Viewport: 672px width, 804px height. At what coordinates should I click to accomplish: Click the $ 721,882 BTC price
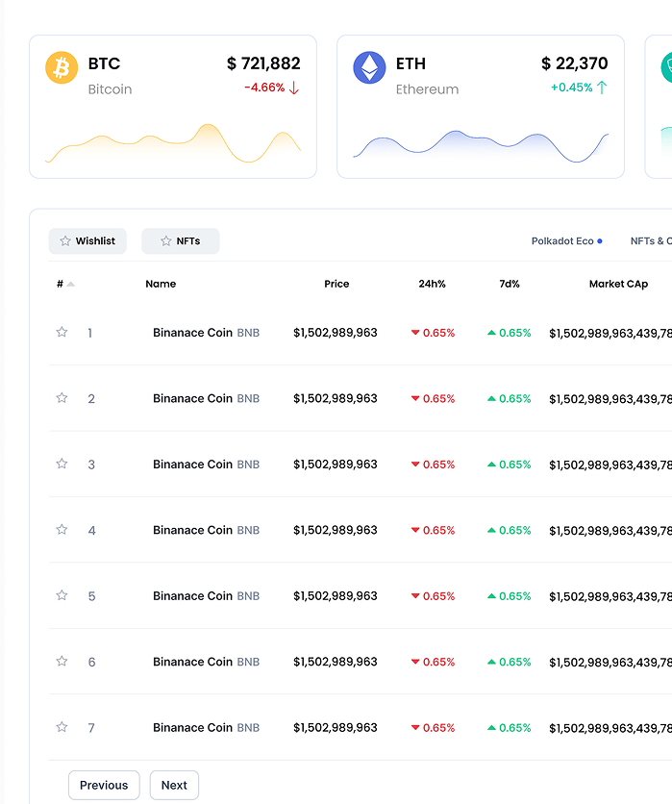pos(263,63)
